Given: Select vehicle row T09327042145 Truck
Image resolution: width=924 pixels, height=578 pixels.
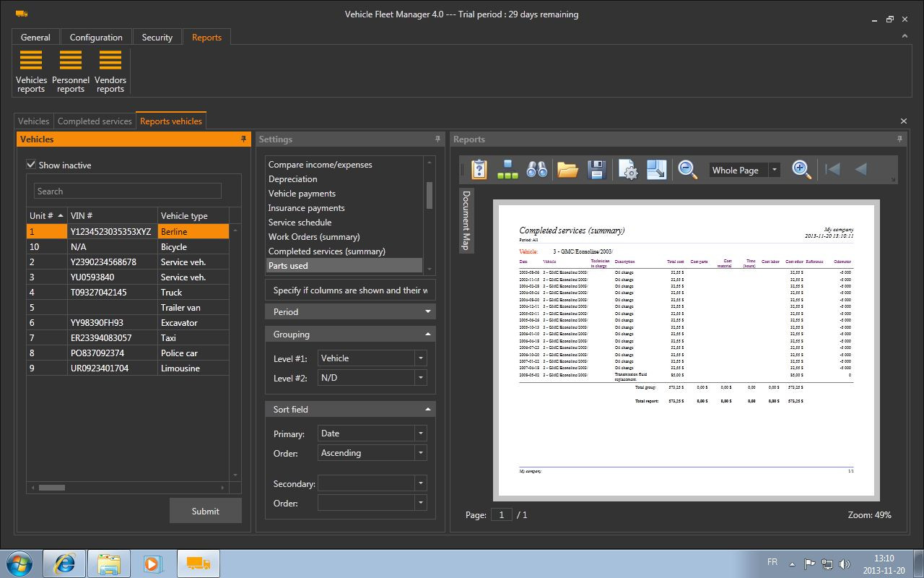Looking at the screenshot, I should click(128, 293).
